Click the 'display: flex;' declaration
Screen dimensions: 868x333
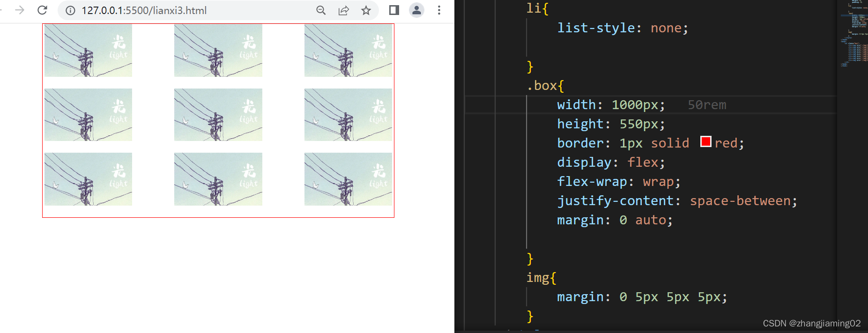(x=611, y=163)
